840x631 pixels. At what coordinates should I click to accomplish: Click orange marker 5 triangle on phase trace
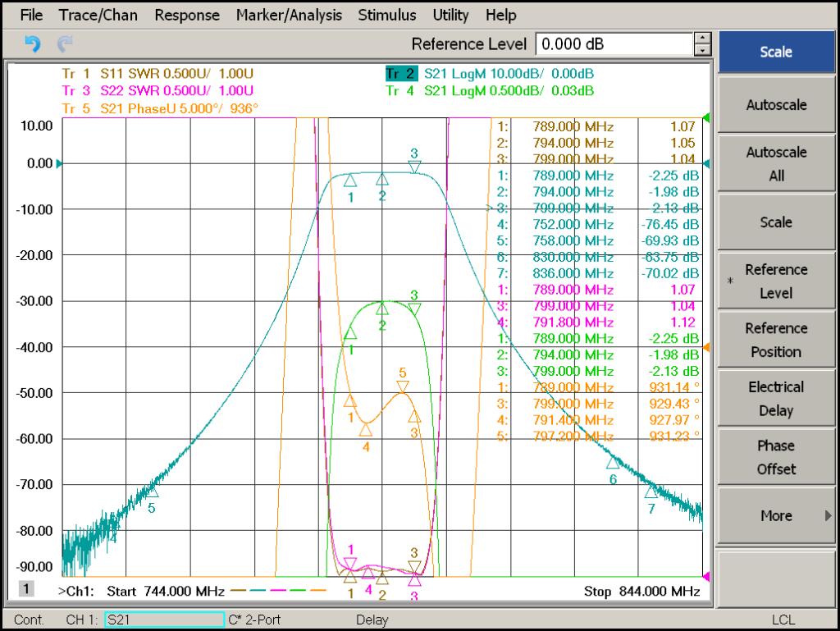coord(403,386)
